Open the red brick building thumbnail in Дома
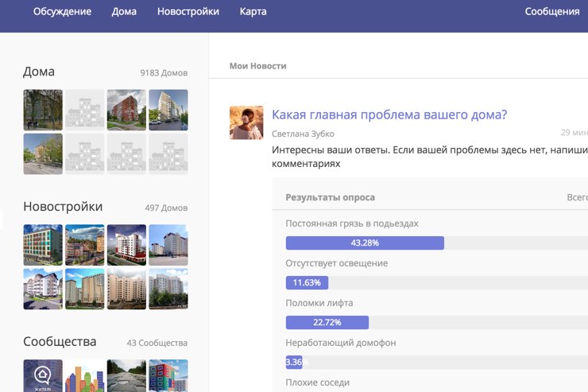 (126, 110)
